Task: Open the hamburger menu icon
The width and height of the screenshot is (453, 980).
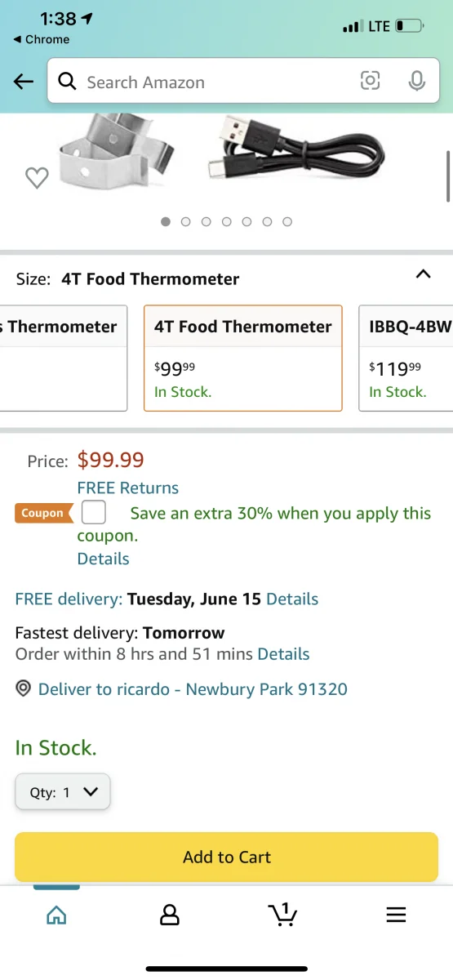Action: tap(396, 915)
